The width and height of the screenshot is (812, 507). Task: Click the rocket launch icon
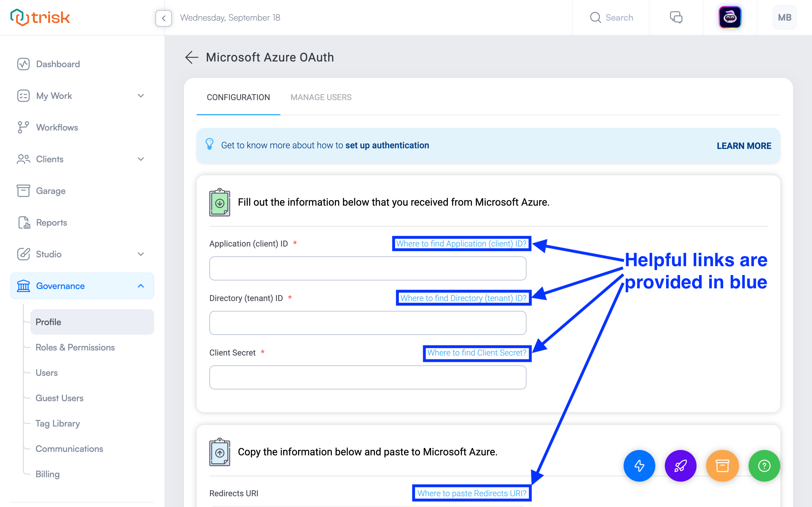coord(680,465)
